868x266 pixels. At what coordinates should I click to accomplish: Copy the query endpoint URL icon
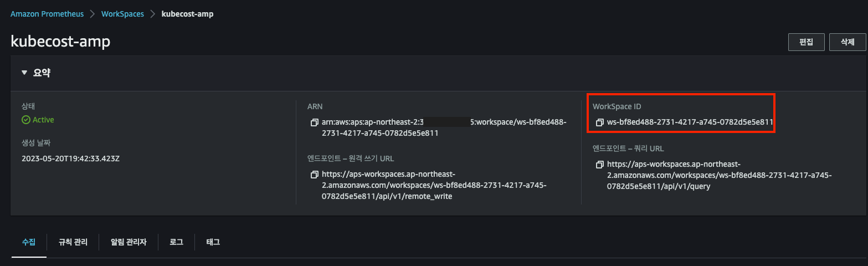tap(600, 165)
